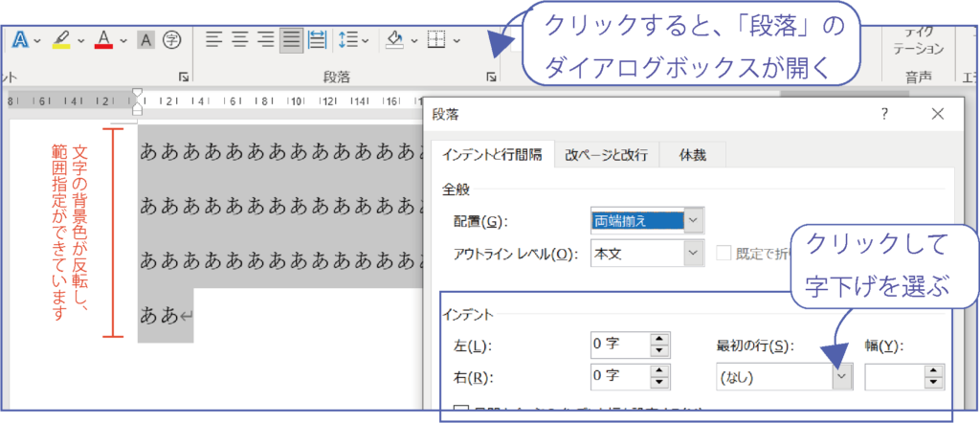980x423 pixels.
Task: Click the left indent (左) value field
Action: point(619,345)
